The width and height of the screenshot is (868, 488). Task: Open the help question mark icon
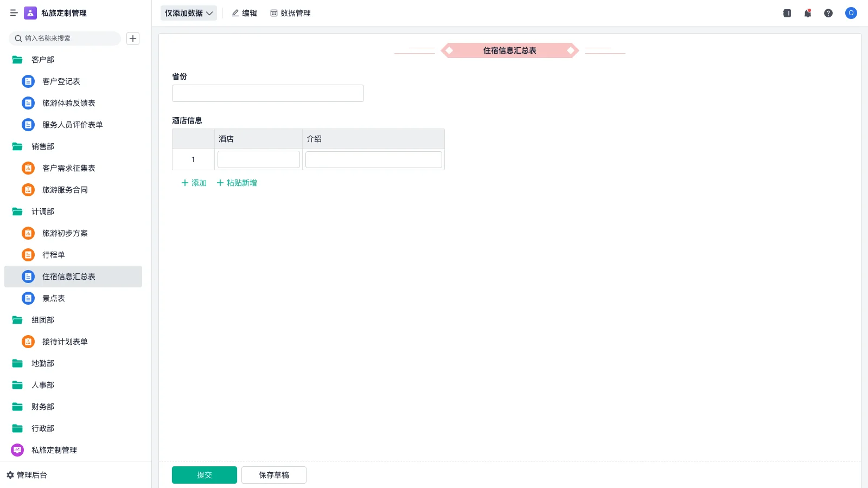(x=828, y=13)
